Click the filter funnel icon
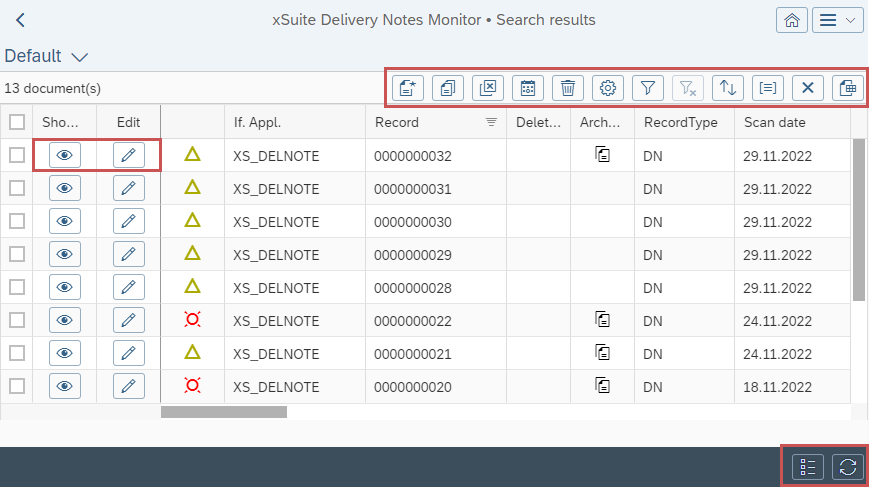The height and width of the screenshot is (487, 869). 647,88
